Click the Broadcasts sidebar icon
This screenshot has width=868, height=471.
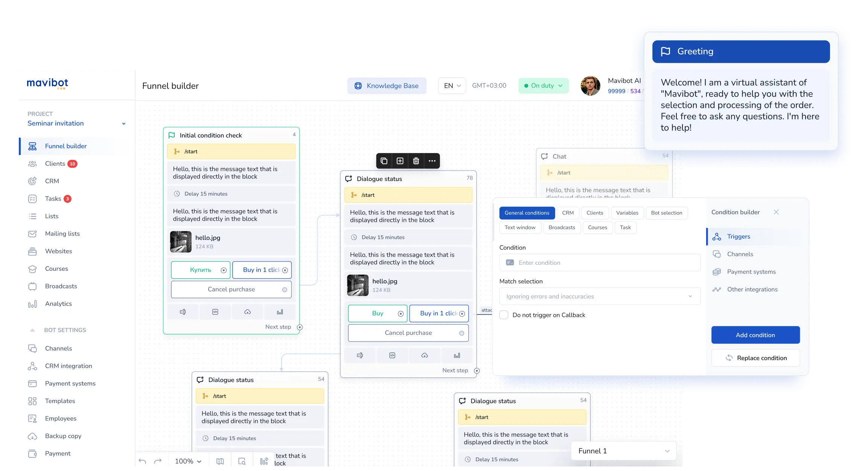tap(32, 286)
